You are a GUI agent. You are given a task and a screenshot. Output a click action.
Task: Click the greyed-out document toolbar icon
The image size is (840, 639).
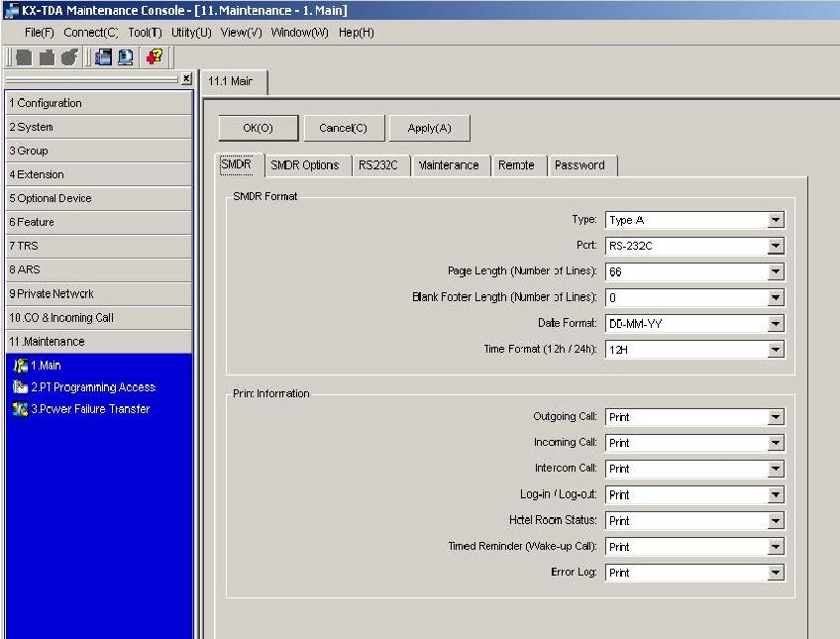point(24,56)
